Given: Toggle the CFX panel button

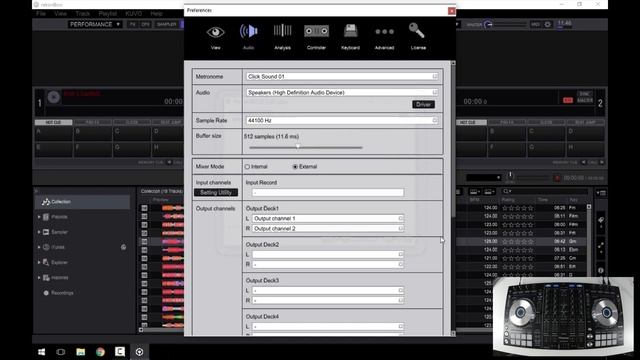Looking at the screenshot, I should 145,24.
